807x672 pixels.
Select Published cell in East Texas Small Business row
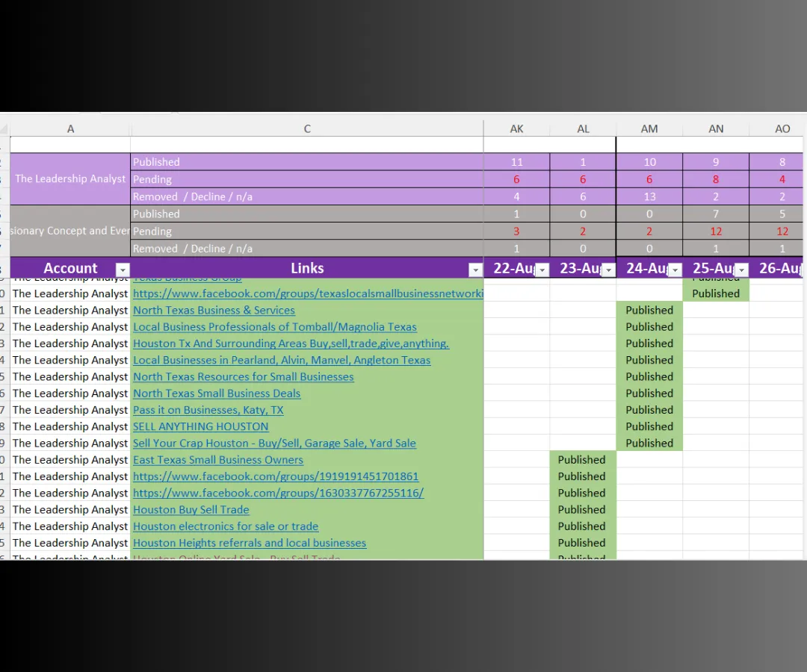(x=583, y=460)
